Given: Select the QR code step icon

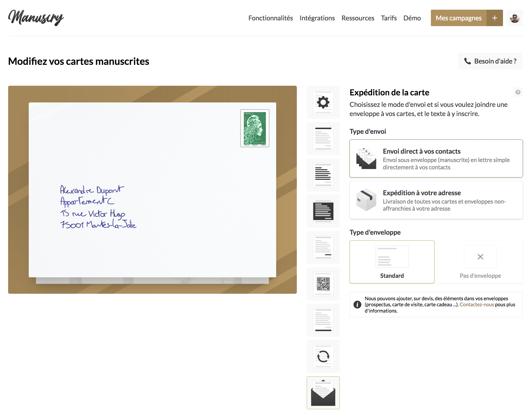Looking at the screenshot, I should pos(323,285).
